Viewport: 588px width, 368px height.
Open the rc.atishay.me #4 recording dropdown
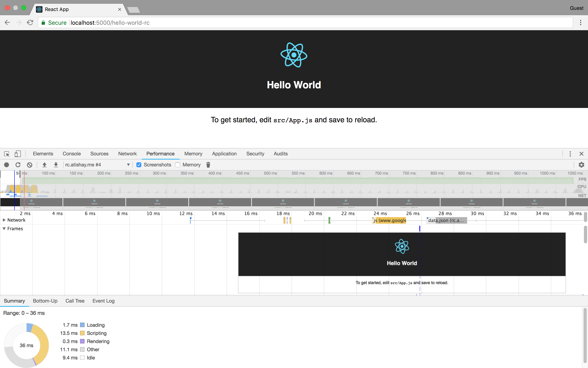tap(97, 165)
